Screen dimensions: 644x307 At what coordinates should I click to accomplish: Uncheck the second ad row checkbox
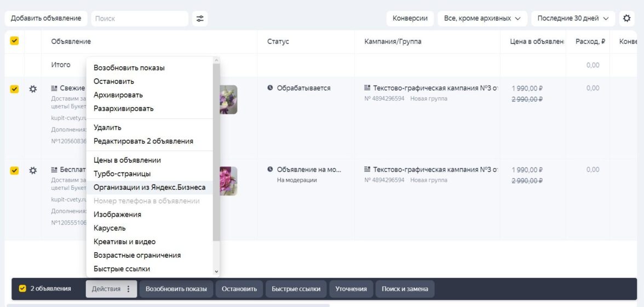14,170
